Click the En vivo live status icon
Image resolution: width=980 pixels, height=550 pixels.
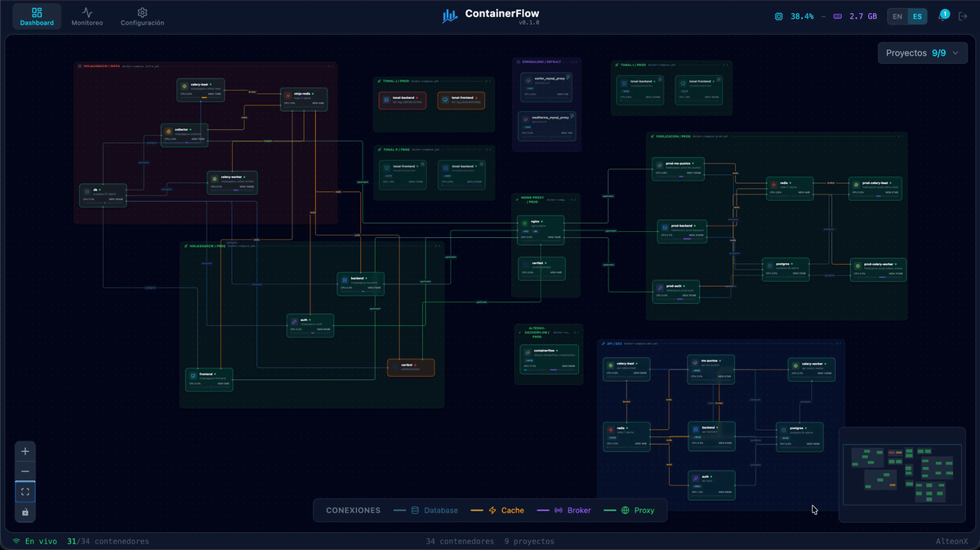16,541
